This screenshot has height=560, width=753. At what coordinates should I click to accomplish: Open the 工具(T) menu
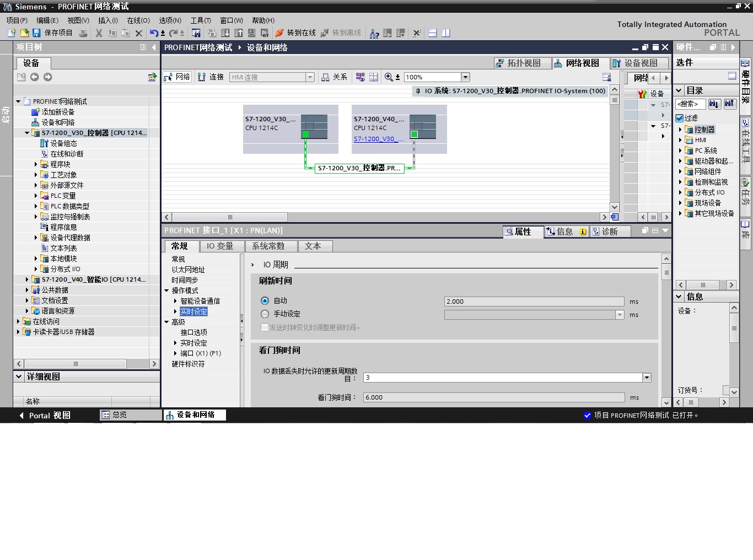201,20
